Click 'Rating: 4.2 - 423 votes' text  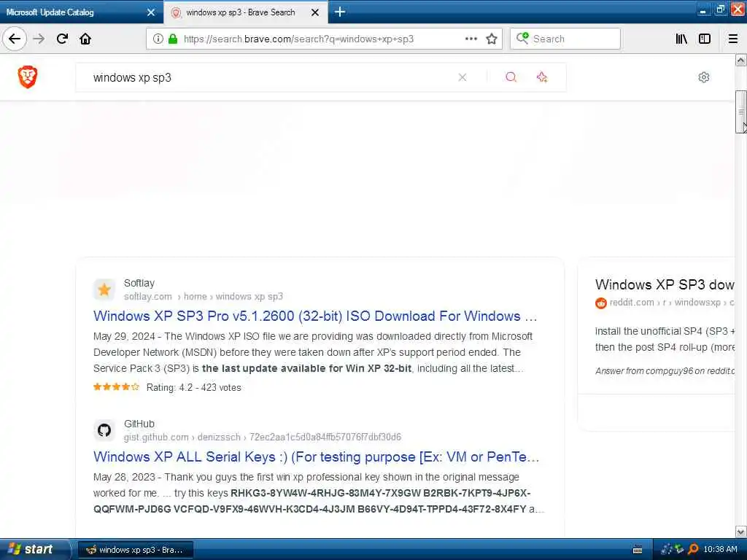click(193, 388)
